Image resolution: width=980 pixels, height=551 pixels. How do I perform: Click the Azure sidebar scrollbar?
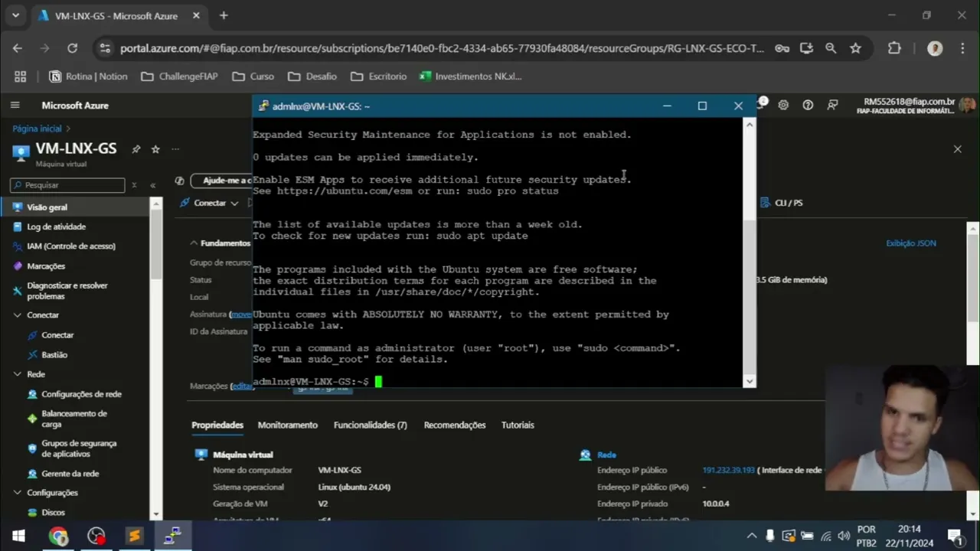tap(156, 245)
